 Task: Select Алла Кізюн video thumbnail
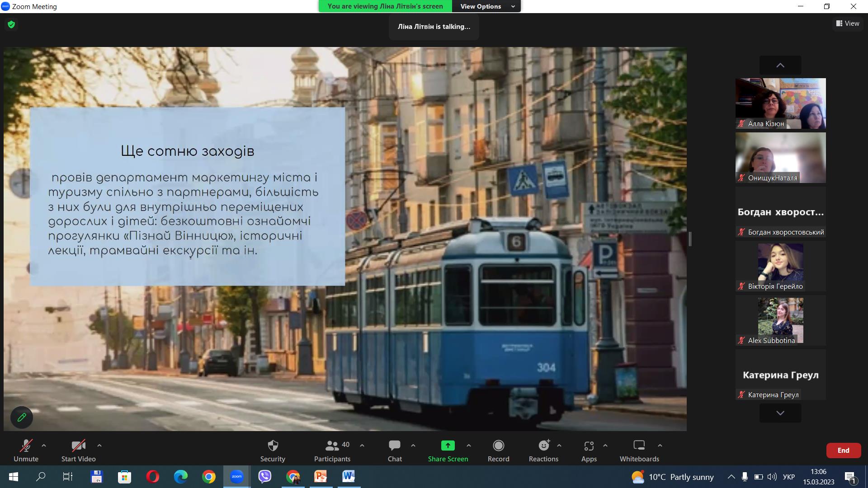780,103
